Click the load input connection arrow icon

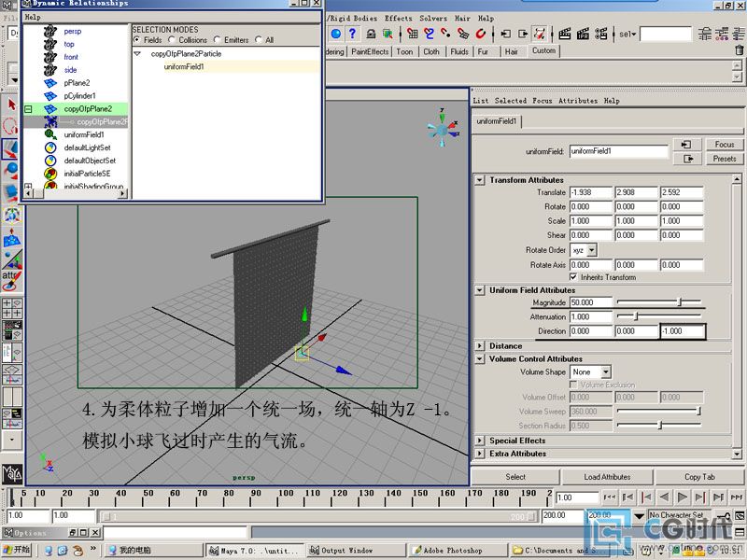pos(686,145)
